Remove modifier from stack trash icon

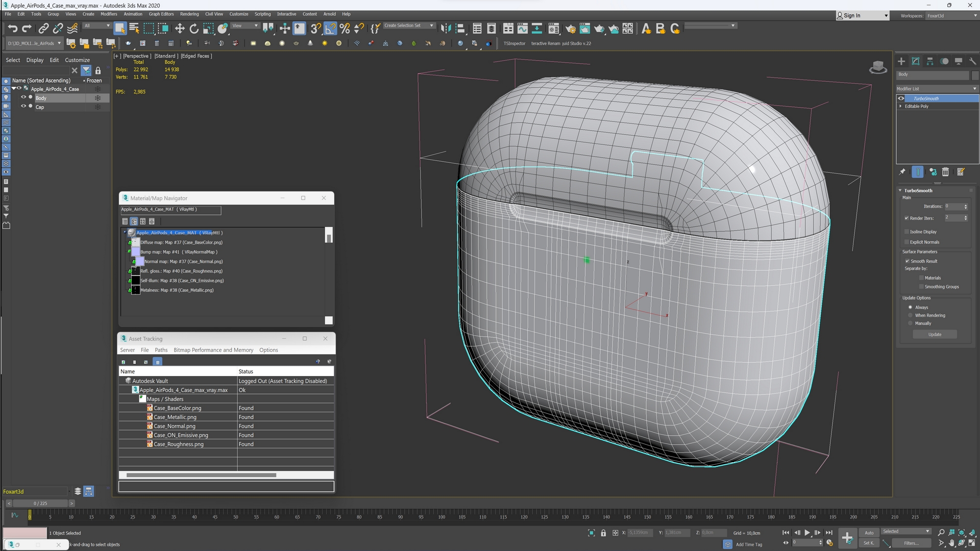click(945, 172)
